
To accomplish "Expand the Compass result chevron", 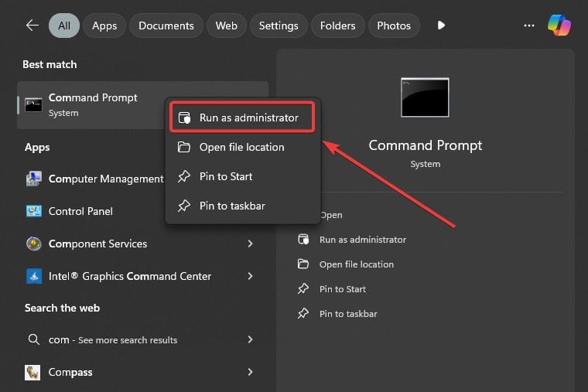I will (250, 372).
